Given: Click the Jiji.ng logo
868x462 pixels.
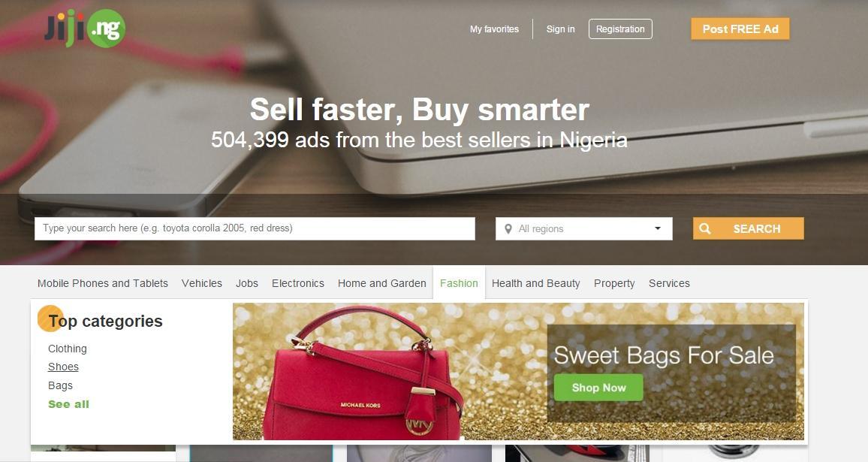Looking at the screenshot, I should coord(85,29).
